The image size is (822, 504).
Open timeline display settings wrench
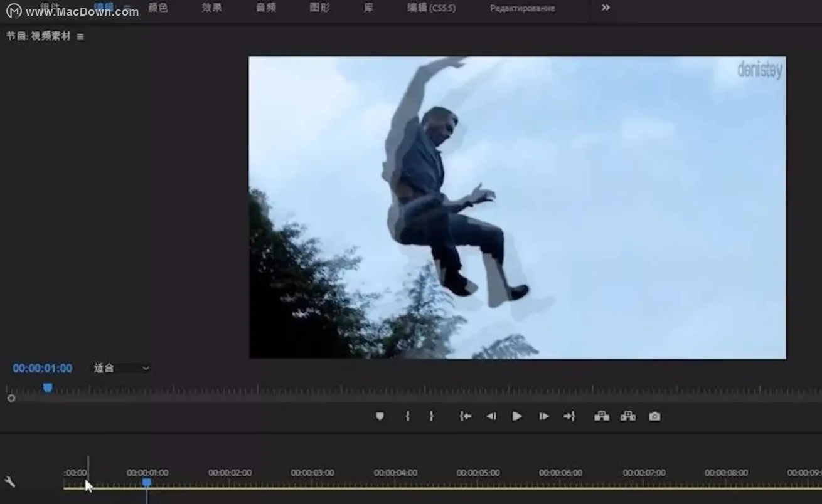(x=9, y=481)
